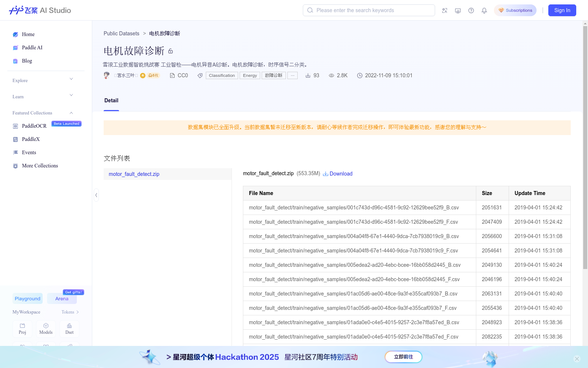This screenshot has height=368, width=588.
Task: Open Playground button
Action: pos(28,299)
